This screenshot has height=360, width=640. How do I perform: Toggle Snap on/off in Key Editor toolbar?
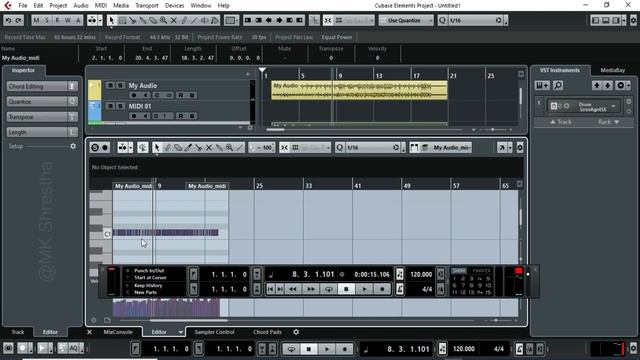pyautogui.click(x=284, y=147)
